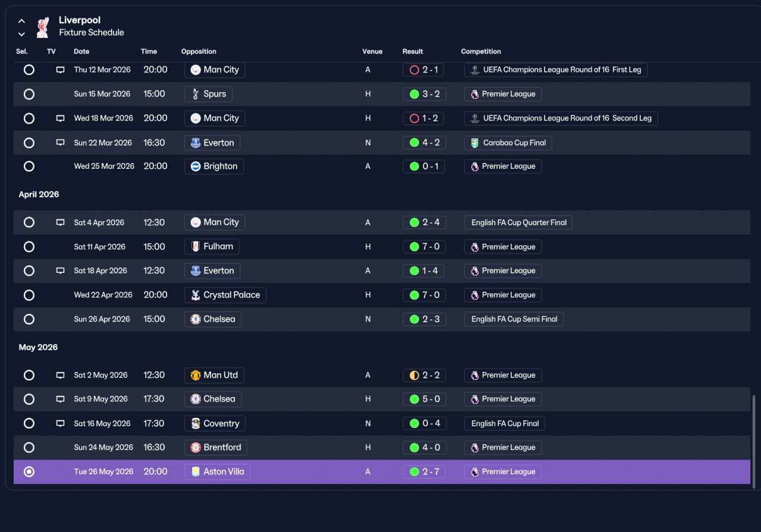Sort by the Result column header
The image size is (761, 532).
coord(413,52)
